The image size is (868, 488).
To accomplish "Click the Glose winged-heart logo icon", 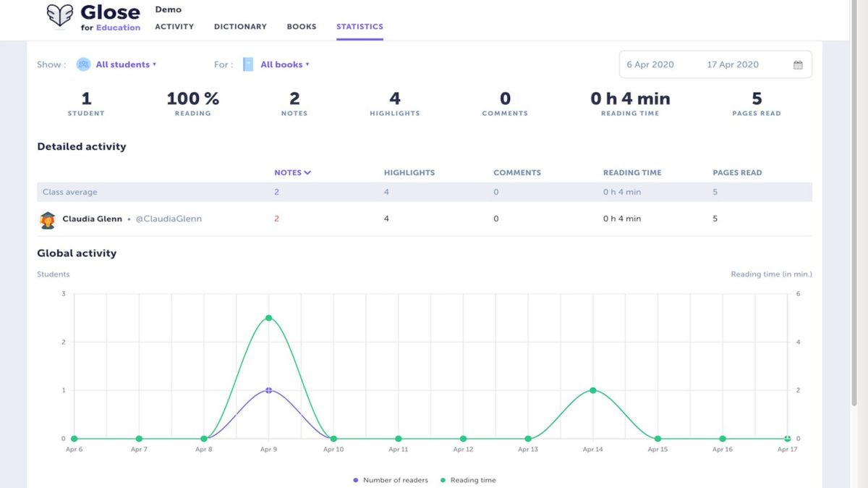I will (x=60, y=15).
